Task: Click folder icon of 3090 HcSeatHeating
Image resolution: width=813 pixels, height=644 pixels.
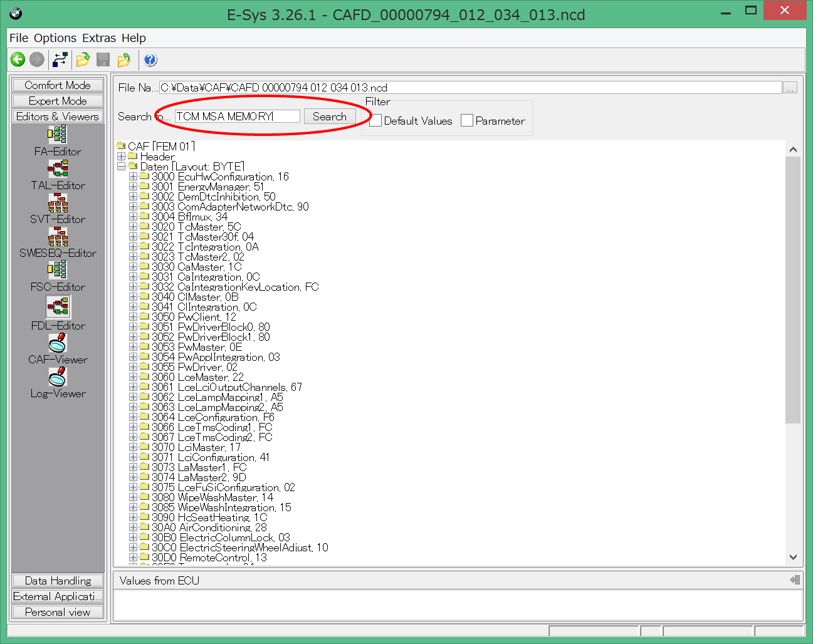Action: (145, 517)
